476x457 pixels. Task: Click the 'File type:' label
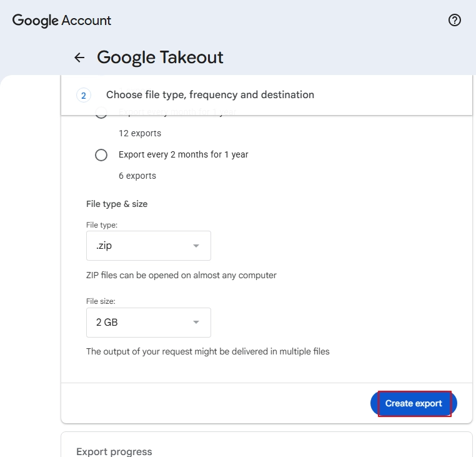click(102, 225)
